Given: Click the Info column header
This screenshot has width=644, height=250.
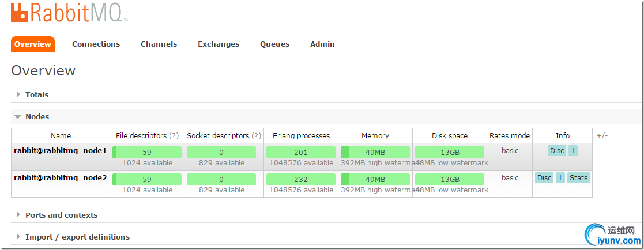Looking at the screenshot, I should 563,135.
